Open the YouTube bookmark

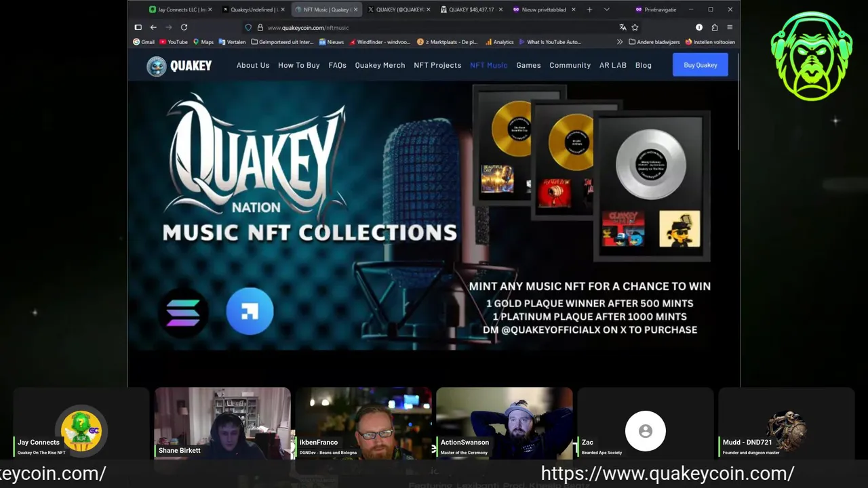(174, 42)
